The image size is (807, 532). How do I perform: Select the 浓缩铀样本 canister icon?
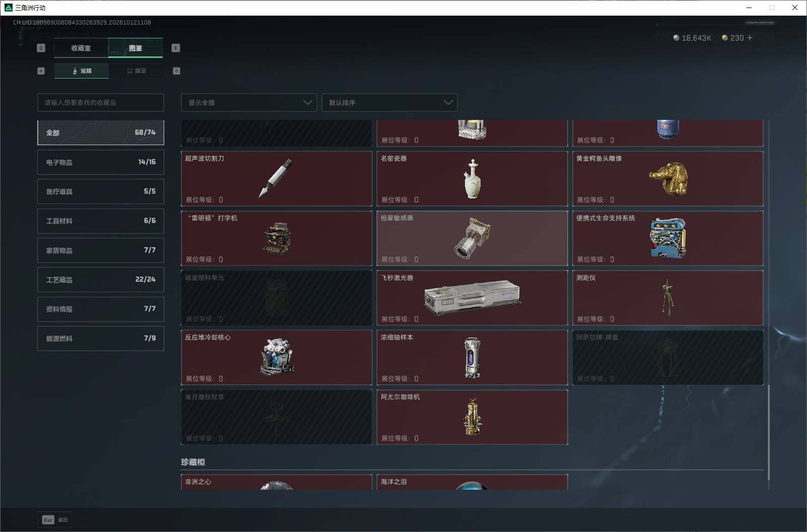tap(472, 357)
